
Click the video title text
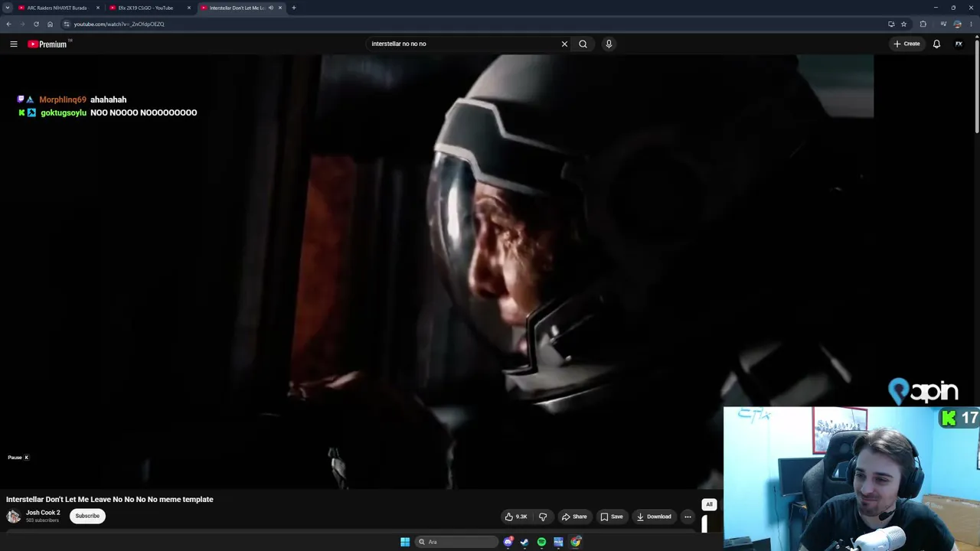109,499
